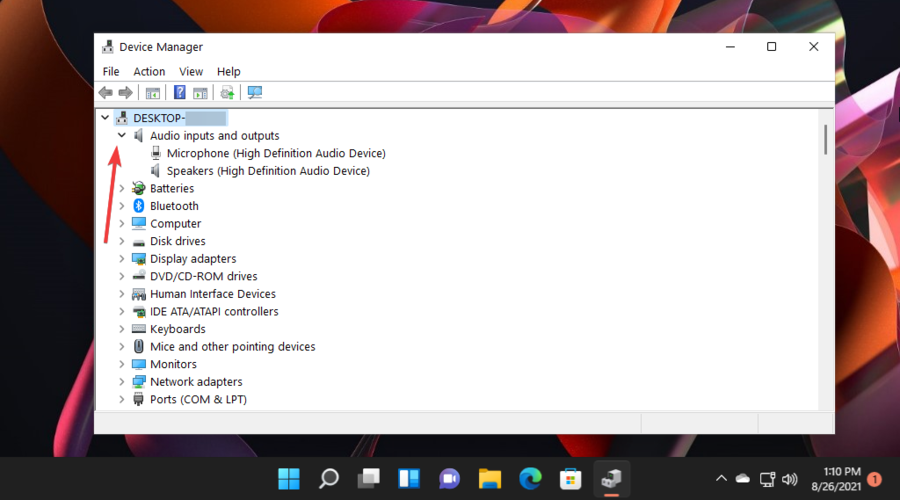Expand the IDE ATA/ATAPI controllers chevron
Viewport: 900px width, 500px height.
(x=122, y=312)
